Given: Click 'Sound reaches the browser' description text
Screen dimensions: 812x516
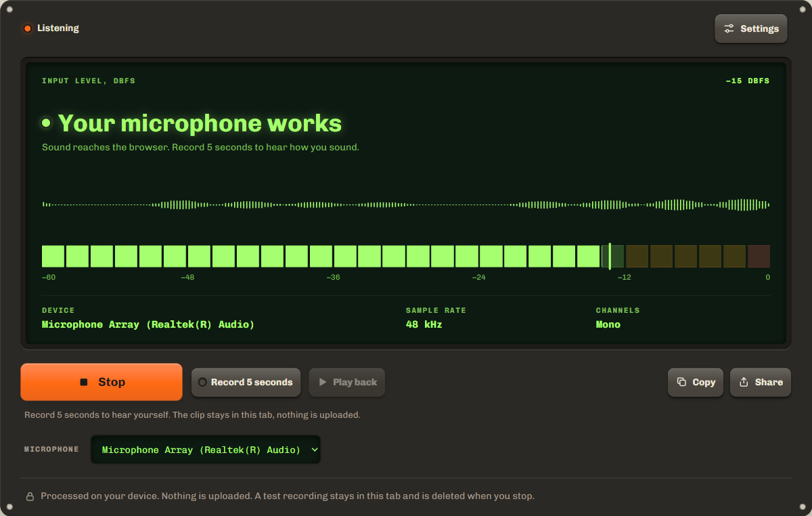Looking at the screenshot, I should point(200,147).
